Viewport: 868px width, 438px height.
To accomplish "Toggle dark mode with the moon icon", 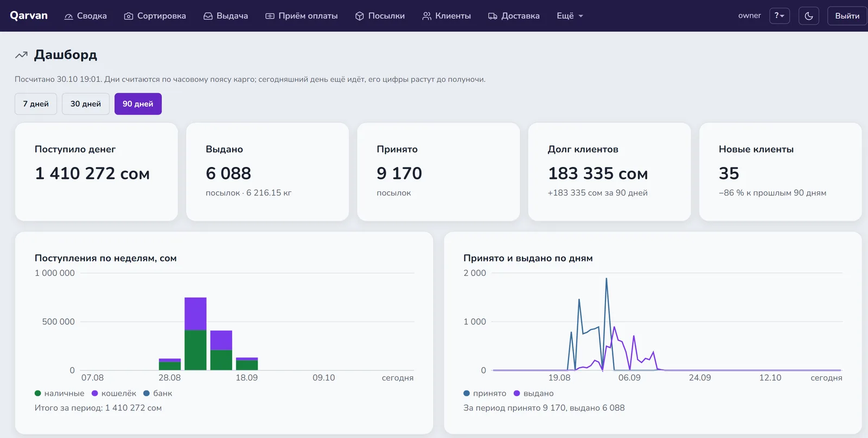I will (809, 16).
